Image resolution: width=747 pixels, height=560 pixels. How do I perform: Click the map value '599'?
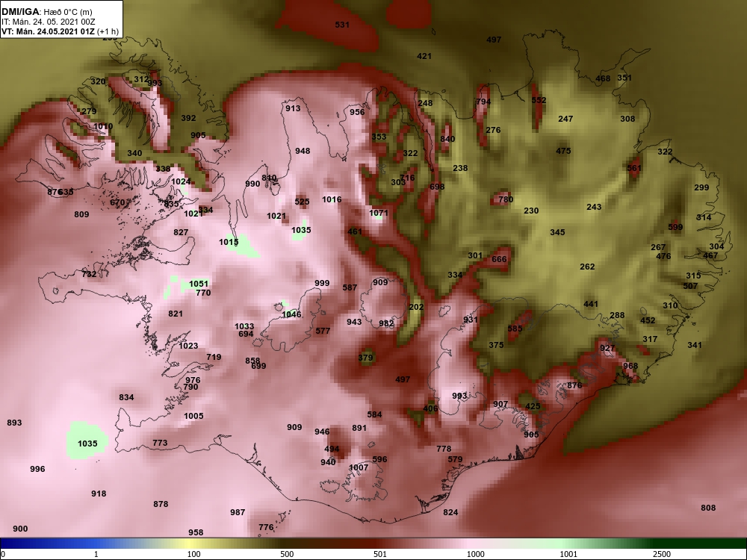(x=675, y=228)
